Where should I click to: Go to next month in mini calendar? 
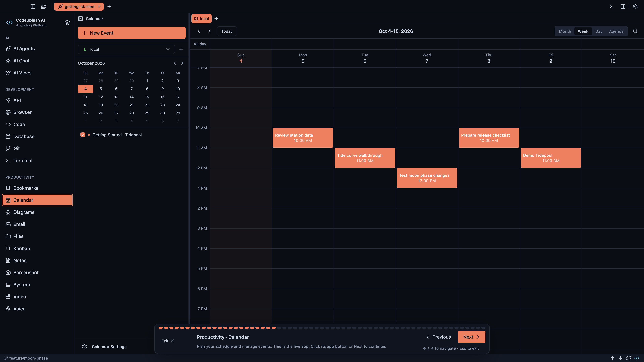point(182,63)
